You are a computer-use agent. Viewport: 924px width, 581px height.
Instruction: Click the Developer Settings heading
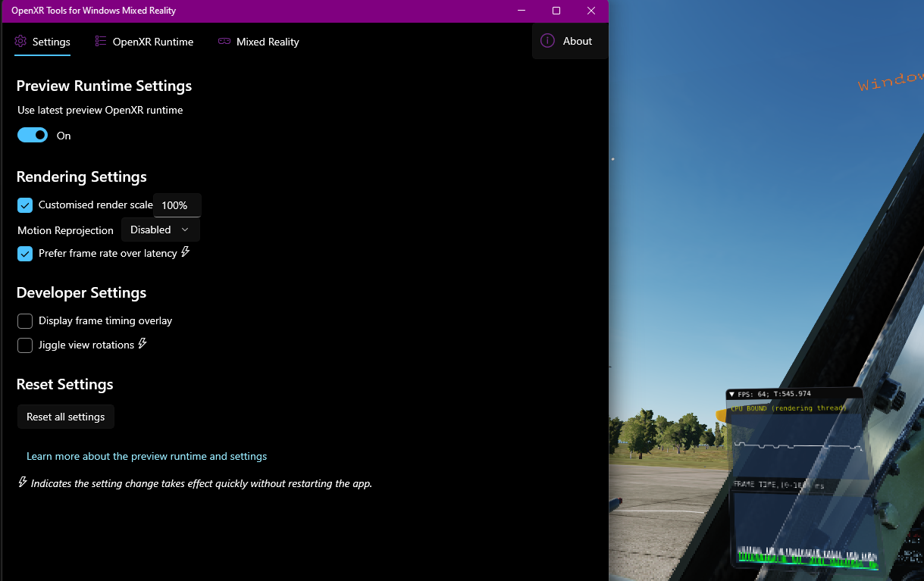point(82,292)
